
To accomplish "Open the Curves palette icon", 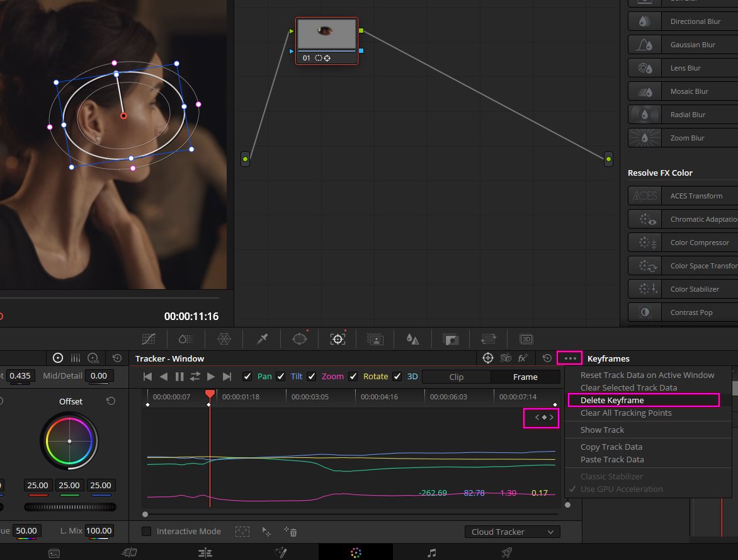I will pyautogui.click(x=149, y=339).
